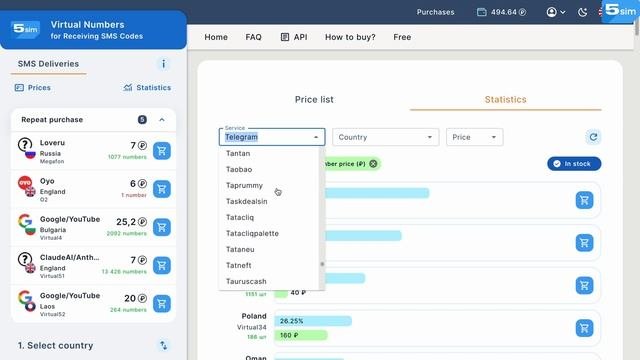
Task: Select Tatacliq from service list
Action: [x=269, y=218]
